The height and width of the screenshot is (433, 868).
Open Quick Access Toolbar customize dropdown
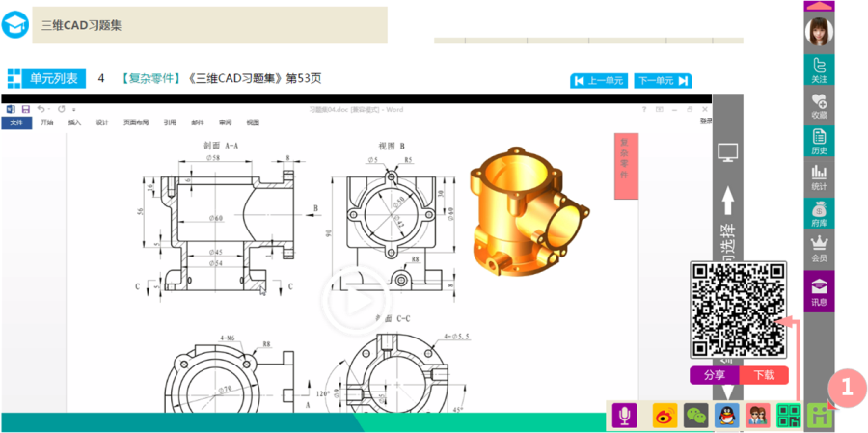(x=73, y=110)
